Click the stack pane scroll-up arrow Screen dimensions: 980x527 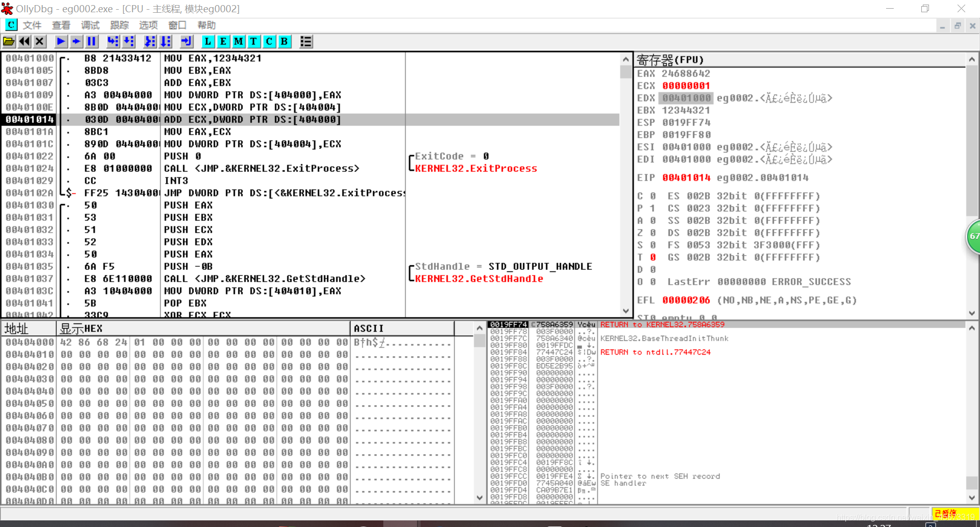click(972, 328)
